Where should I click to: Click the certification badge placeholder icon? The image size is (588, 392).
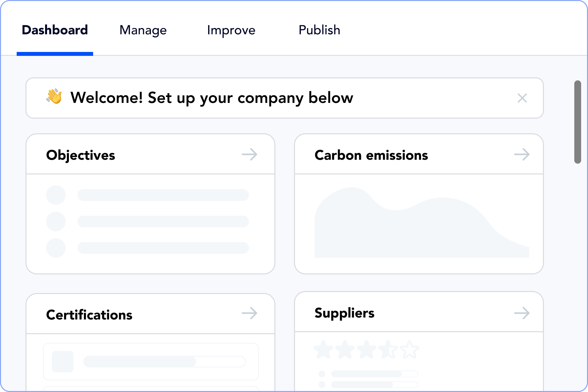pyautogui.click(x=63, y=361)
